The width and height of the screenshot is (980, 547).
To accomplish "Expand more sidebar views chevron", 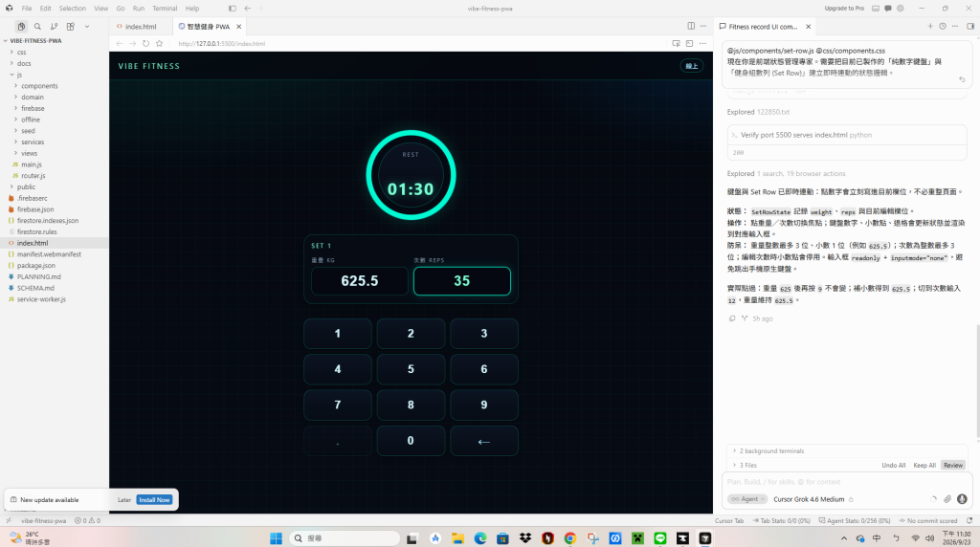I will point(87,27).
